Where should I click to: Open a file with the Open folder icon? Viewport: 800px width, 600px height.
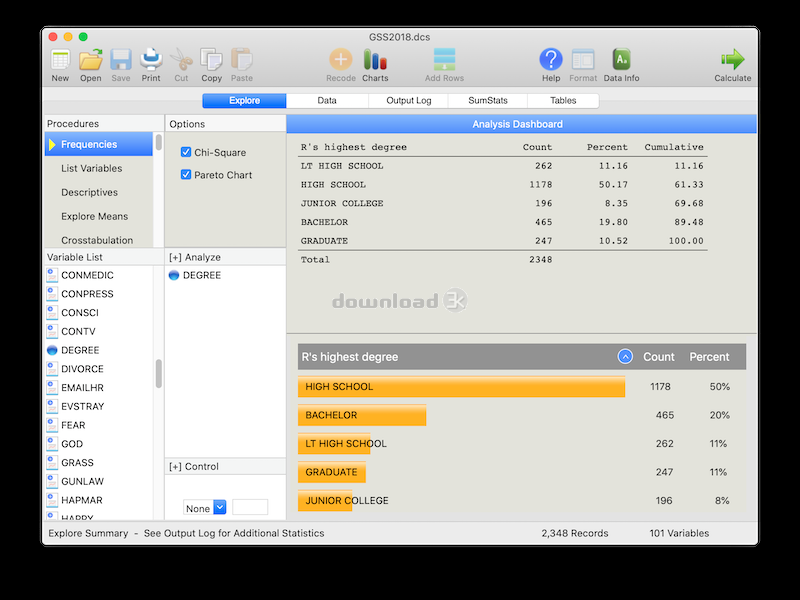(x=90, y=60)
